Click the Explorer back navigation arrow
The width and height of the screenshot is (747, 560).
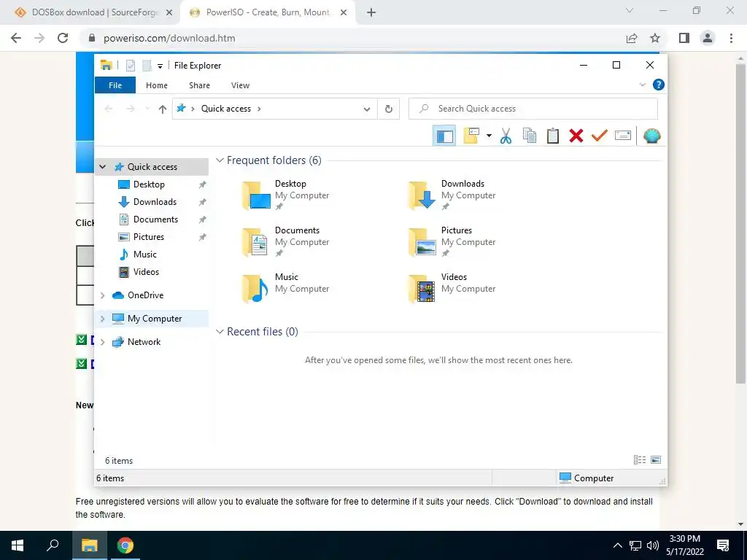click(109, 109)
